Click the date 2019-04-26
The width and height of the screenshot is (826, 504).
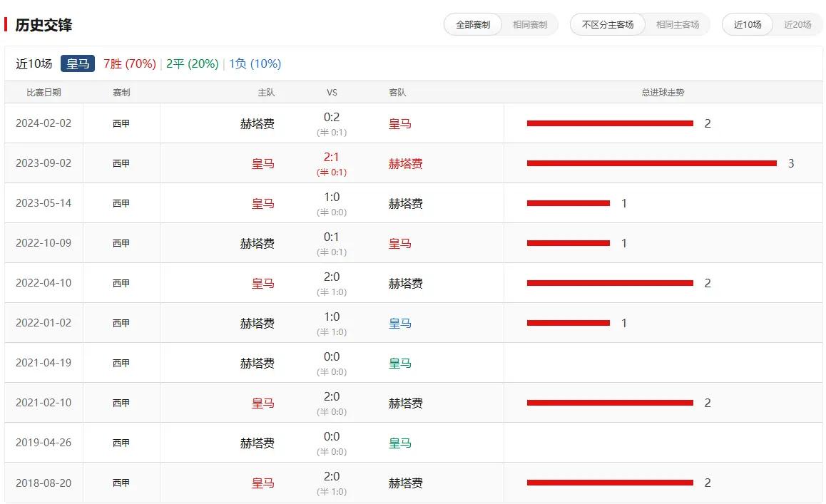point(44,443)
